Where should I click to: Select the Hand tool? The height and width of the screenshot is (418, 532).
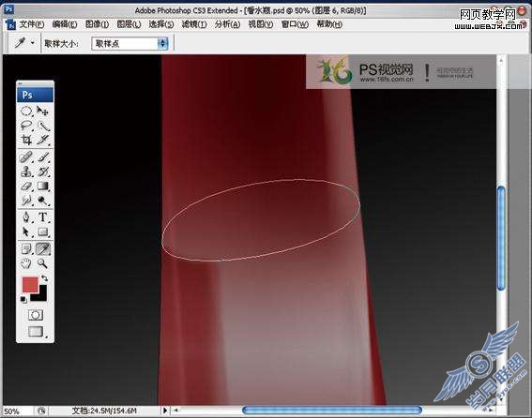coord(26,263)
